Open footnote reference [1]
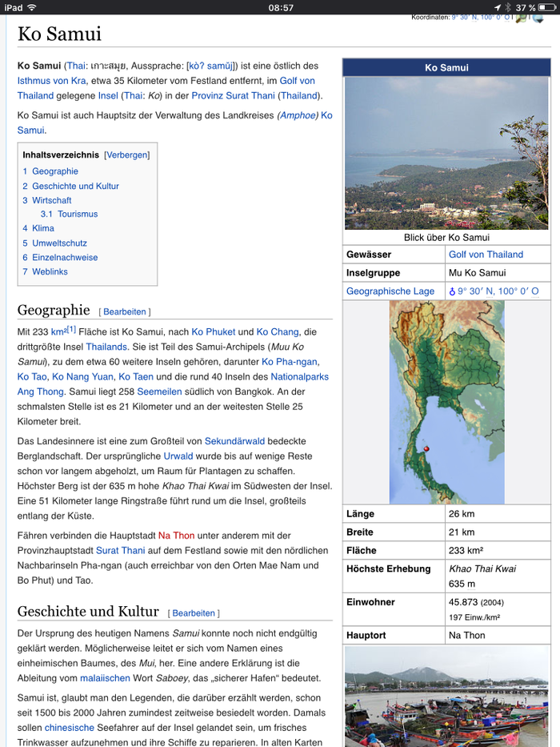560x747 pixels. click(x=71, y=329)
